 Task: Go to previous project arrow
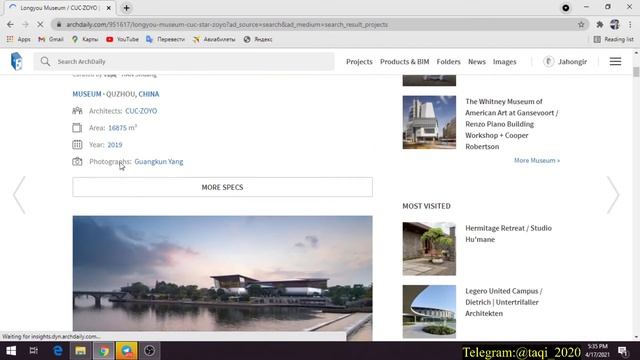[19, 195]
